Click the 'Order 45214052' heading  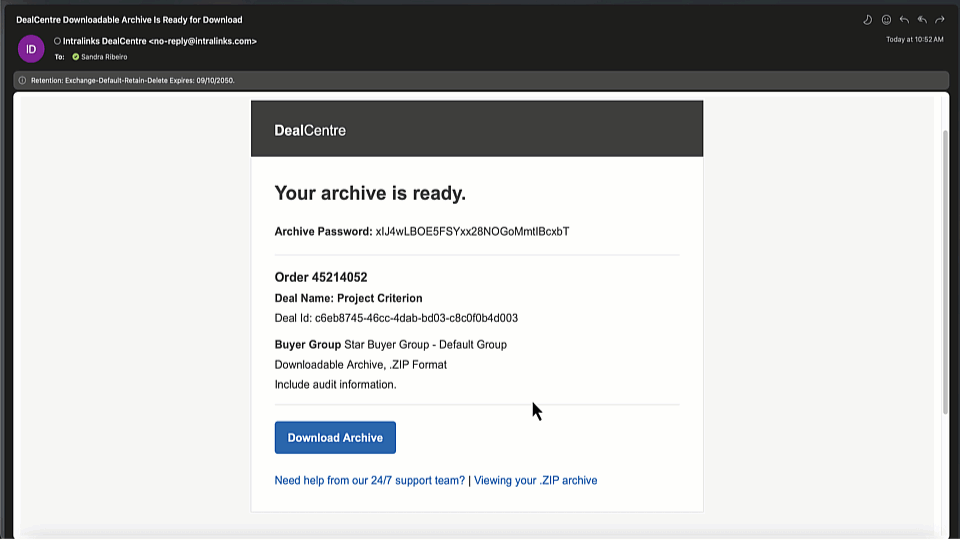tap(321, 277)
